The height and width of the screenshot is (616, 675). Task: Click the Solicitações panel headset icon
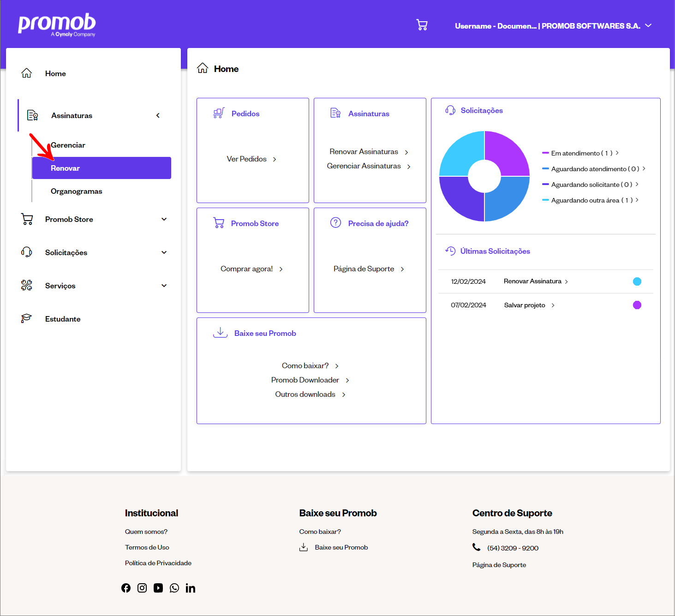[450, 110]
